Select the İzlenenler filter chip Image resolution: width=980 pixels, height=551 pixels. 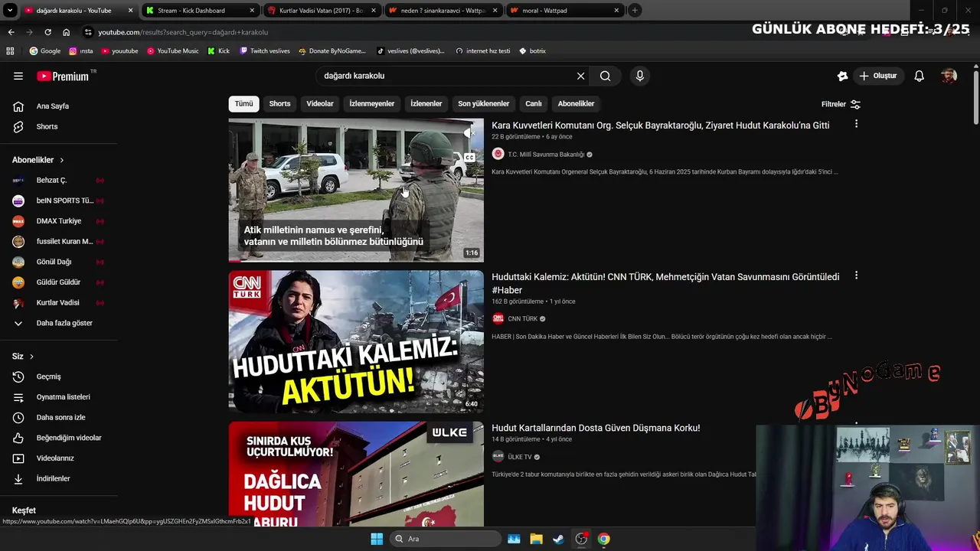coord(426,104)
